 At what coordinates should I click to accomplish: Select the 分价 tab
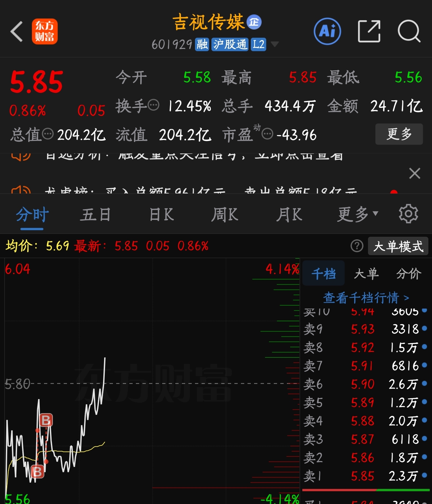409,273
